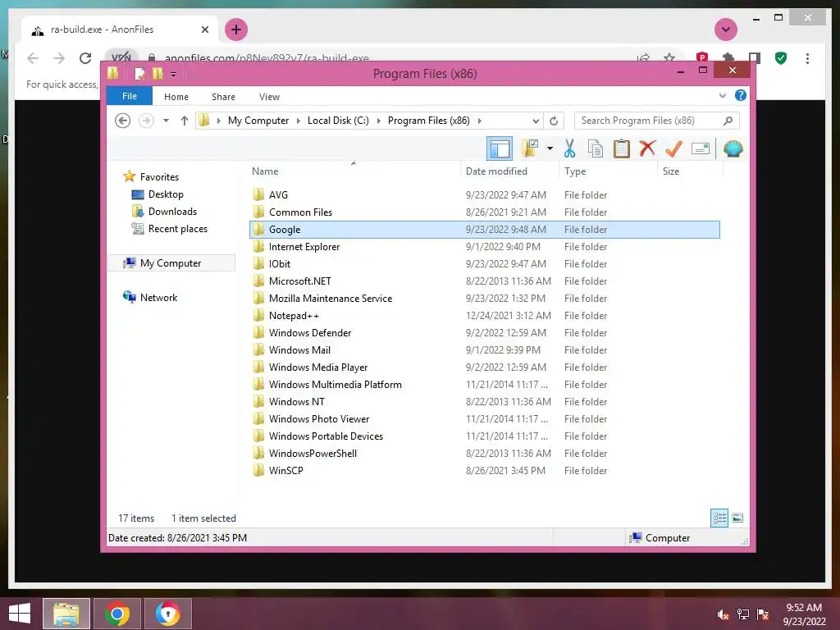Image resolution: width=840 pixels, height=630 pixels.
Task: Switch to large icons view in status bar
Action: tap(737, 518)
